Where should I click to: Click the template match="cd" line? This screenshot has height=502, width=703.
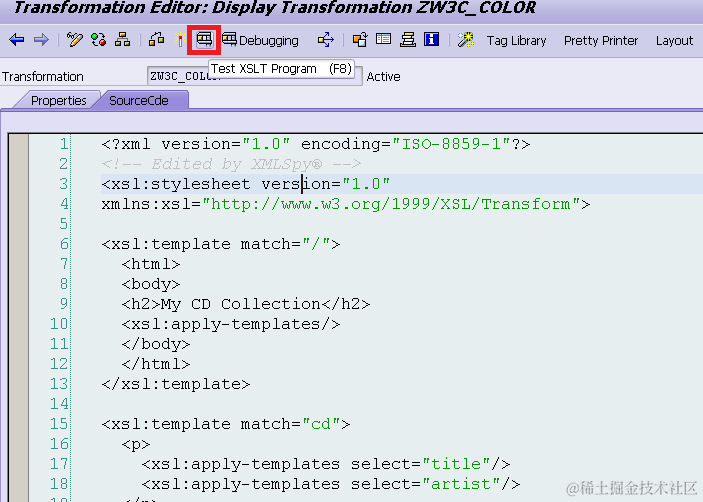226,424
